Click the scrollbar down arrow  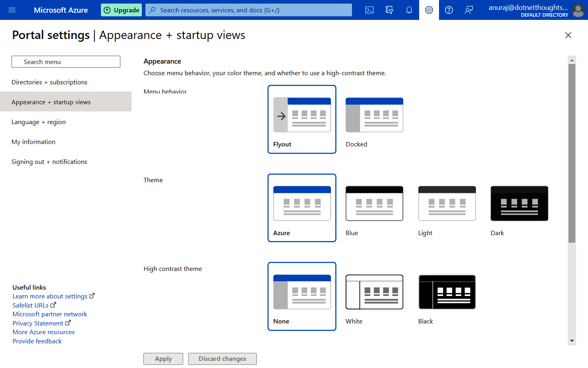tap(572, 341)
